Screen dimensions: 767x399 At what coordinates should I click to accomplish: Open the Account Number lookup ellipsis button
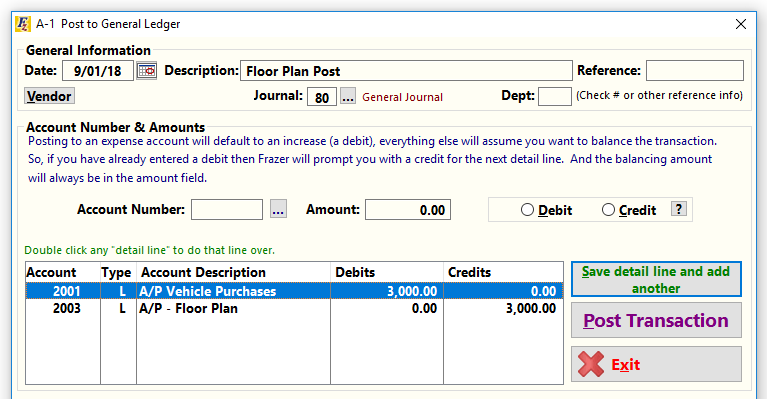click(278, 210)
